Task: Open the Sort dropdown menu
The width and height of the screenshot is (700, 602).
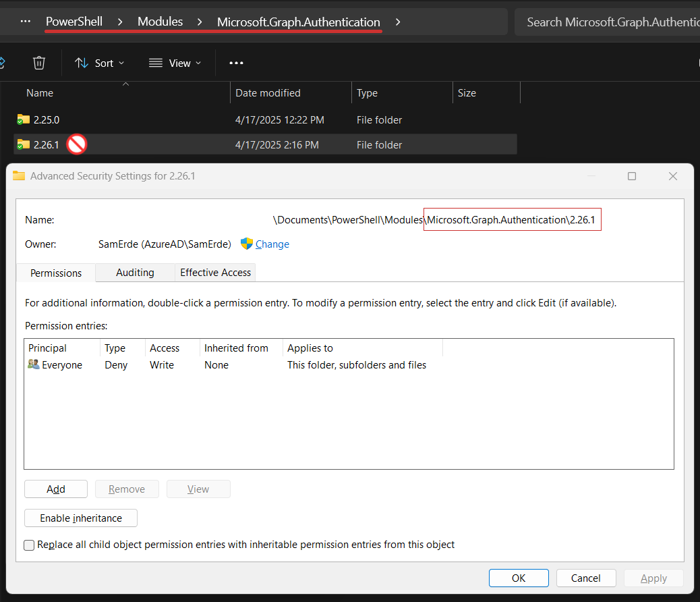Action: pos(99,63)
